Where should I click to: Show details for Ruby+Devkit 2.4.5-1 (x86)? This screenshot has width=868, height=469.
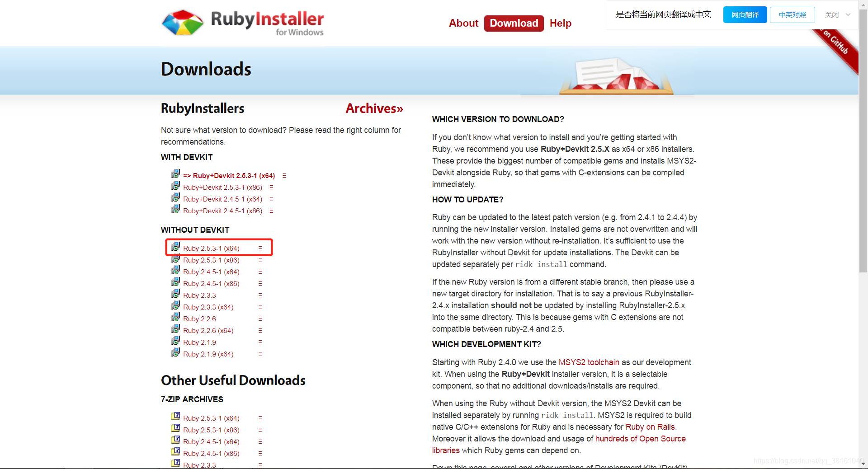click(x=271, y=211)
